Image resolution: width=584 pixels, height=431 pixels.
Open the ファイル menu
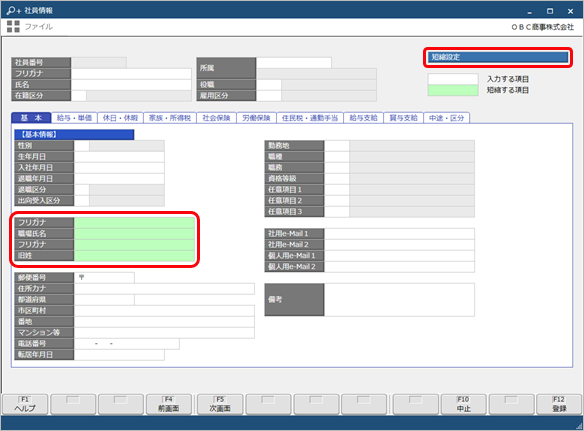pyautogui.click(x=39, y=26)
